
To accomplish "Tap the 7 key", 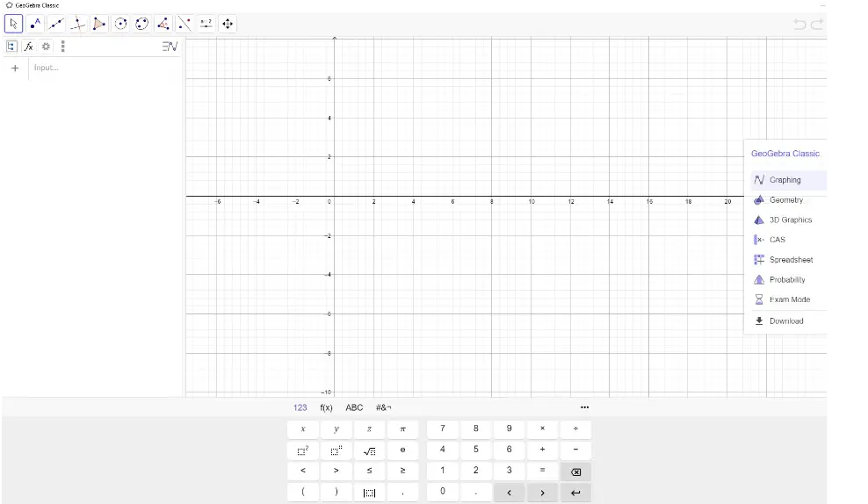I will pyautogui.click(x=442, y=428).
